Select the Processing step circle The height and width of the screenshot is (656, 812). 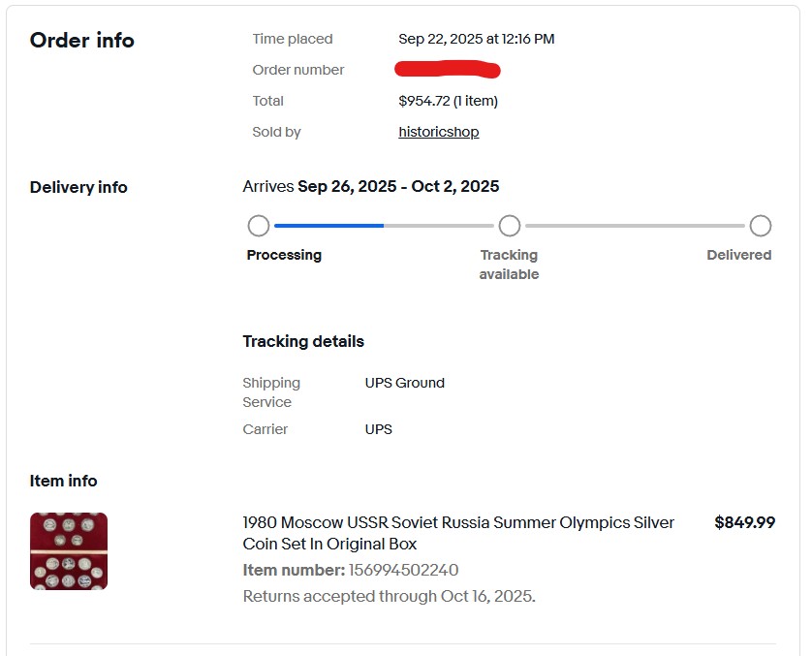tap(259, 226)
